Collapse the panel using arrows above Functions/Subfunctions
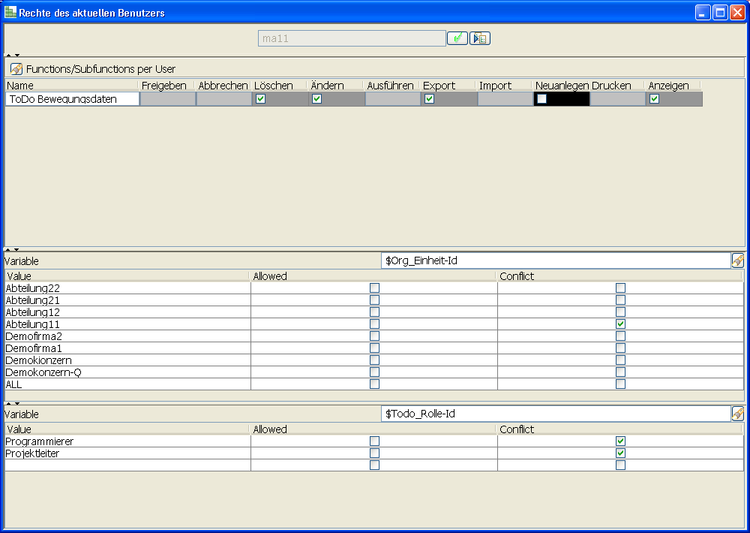 [12, 56]
